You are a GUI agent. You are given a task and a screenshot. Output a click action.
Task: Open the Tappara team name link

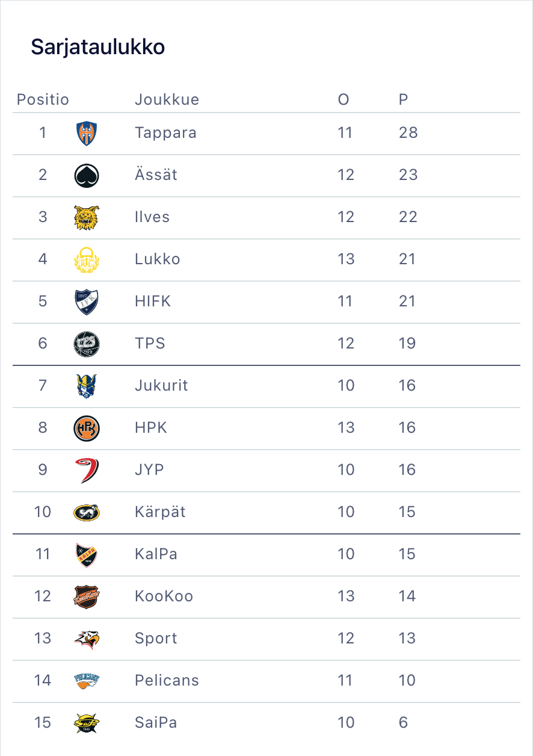tap(165, 132)
